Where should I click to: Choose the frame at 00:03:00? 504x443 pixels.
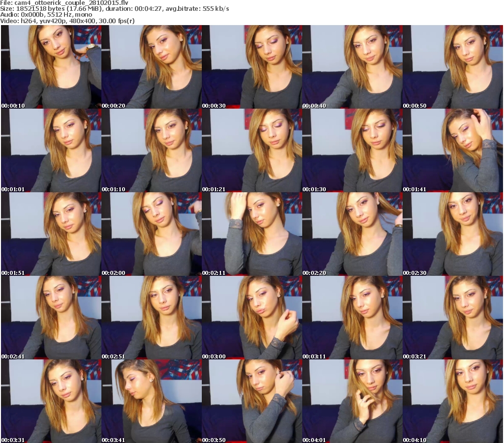tap(252, 318)
